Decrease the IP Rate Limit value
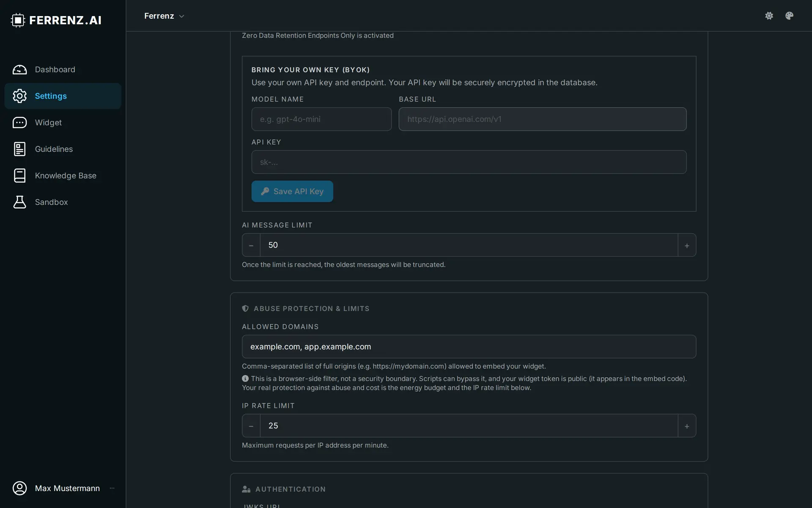The image size is (812, 508). 251,426
